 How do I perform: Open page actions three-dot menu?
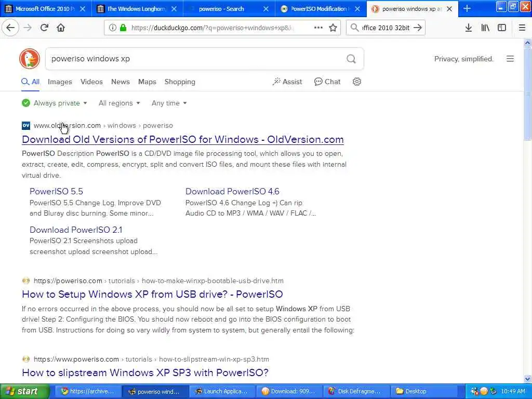318,28
